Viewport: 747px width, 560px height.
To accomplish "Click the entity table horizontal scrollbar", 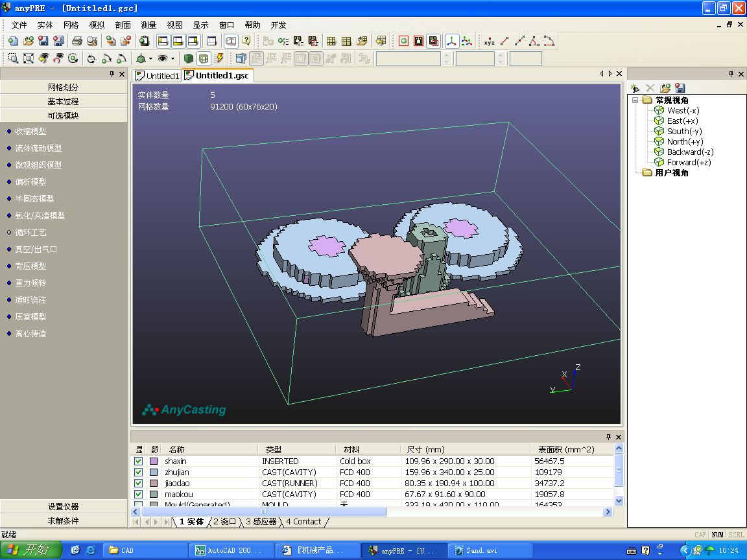I will [x=264, y=512].
